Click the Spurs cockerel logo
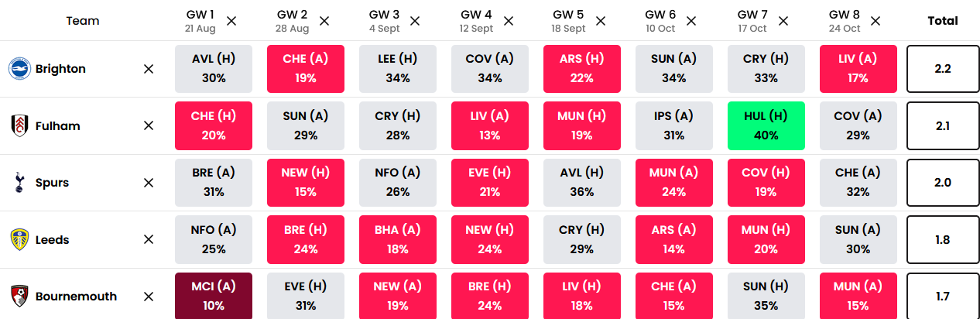 [19, 183]
